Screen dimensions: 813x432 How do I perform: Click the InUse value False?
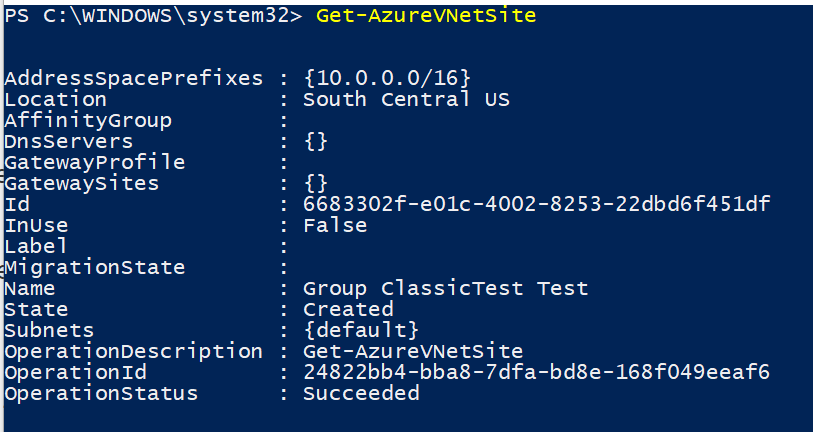[x=335, y=225]
